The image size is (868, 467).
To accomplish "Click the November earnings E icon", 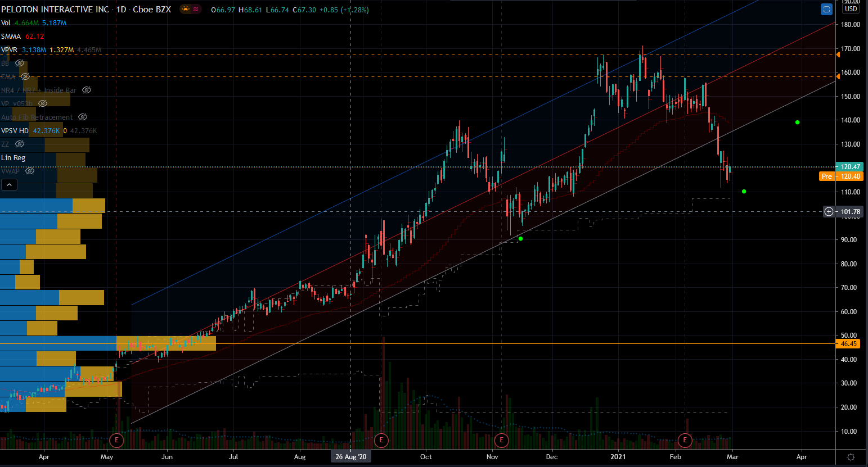I will point(501,439).
